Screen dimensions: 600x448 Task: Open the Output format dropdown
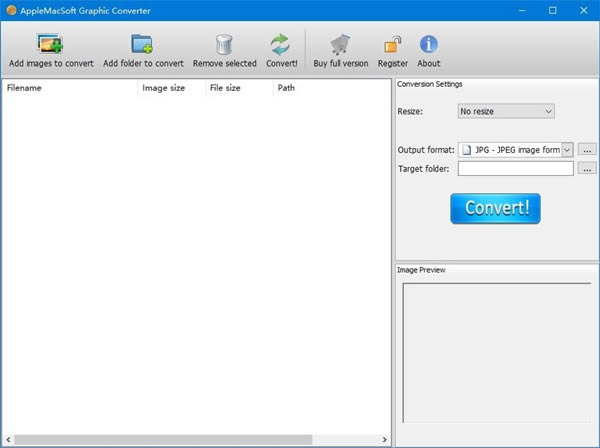click(x=515, y=150)
